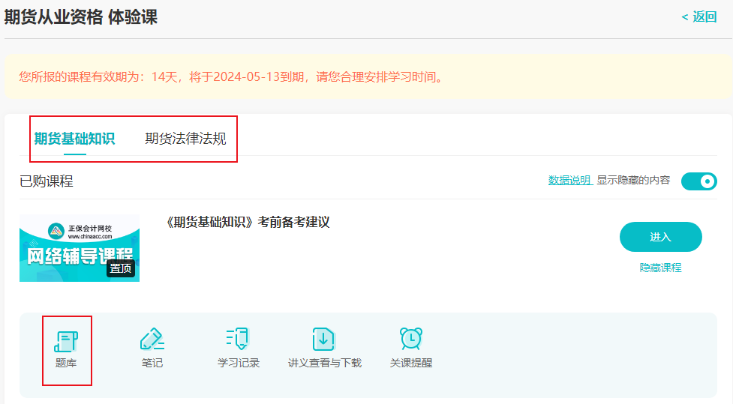Switch to the 期货法律法规 tab
Screen dimensions: 733x404
[185, 139]
